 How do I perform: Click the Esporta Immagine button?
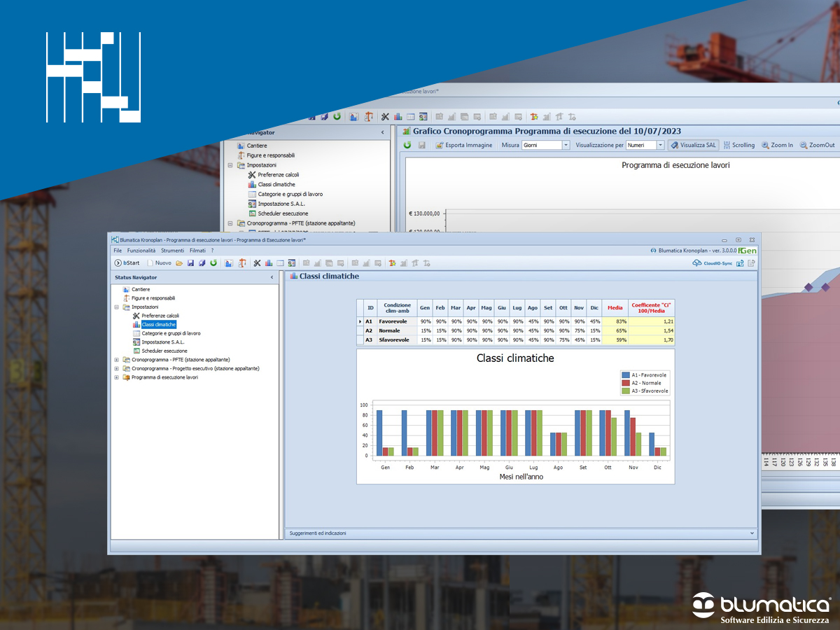(463, 145)
